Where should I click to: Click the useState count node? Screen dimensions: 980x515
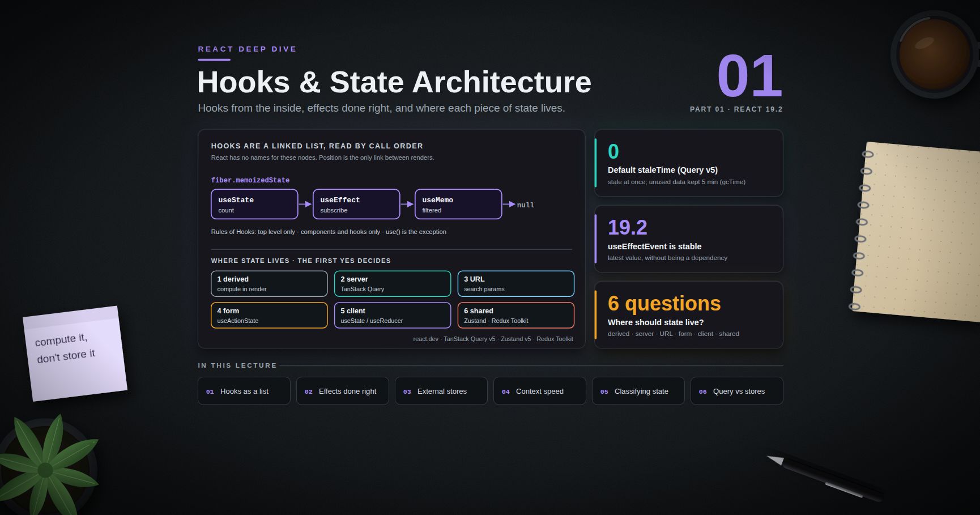click(x=254, y=204)
